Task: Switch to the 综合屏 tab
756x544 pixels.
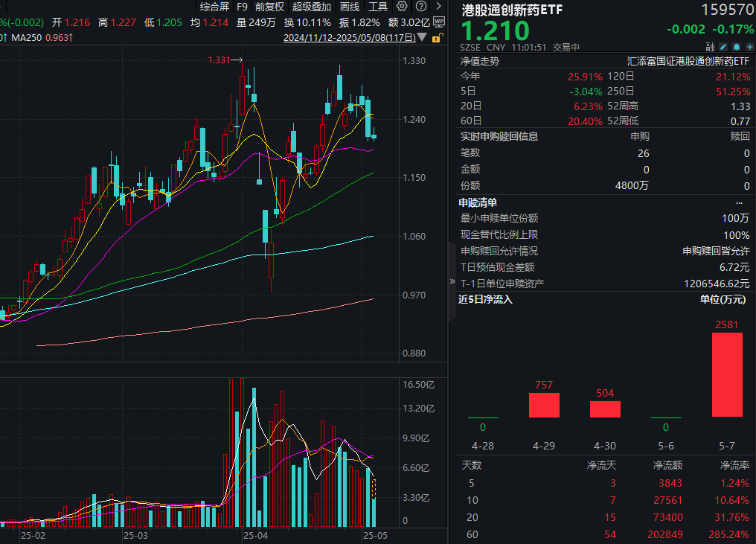Action: 215,7
